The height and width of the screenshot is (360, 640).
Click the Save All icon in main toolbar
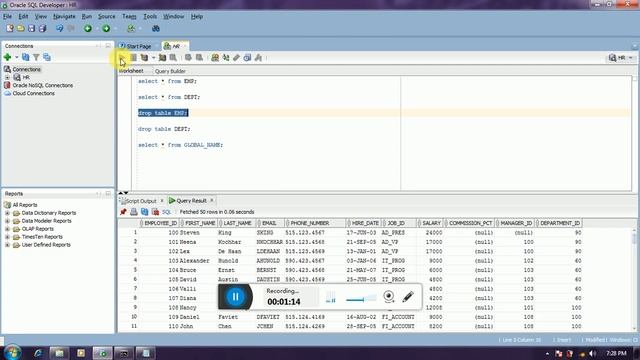[x=42, y=28]
